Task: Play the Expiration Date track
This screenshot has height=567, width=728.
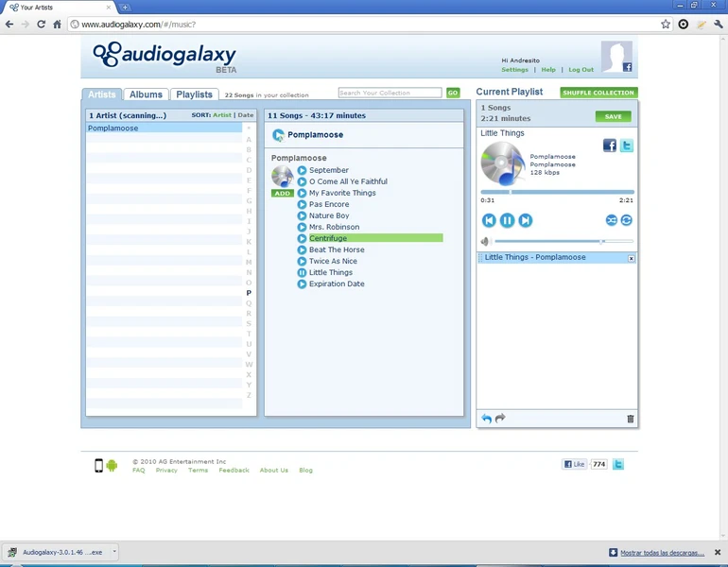Action: point(302,283)
